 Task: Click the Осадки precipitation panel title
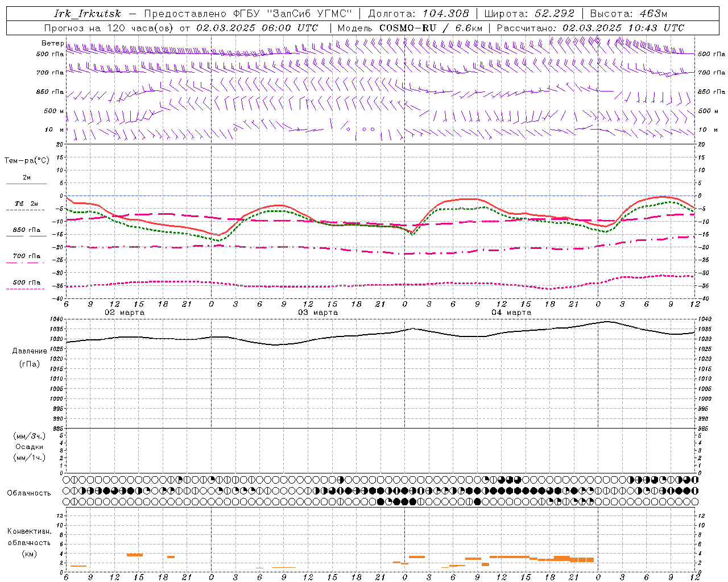pos(30,447)
